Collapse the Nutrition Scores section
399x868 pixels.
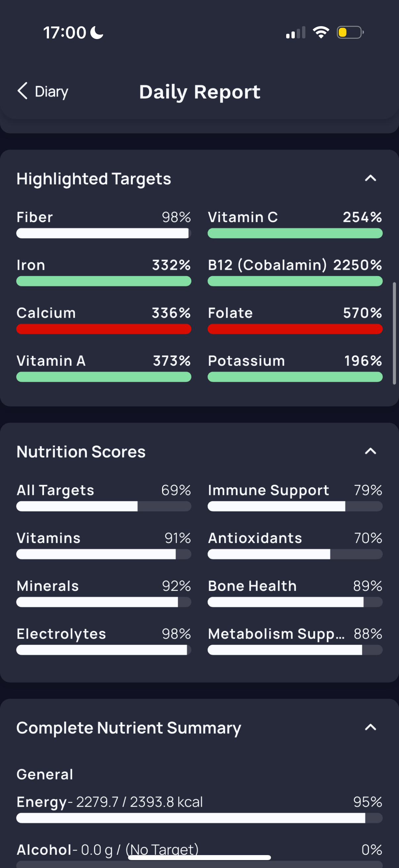click(x=370, y=451)
